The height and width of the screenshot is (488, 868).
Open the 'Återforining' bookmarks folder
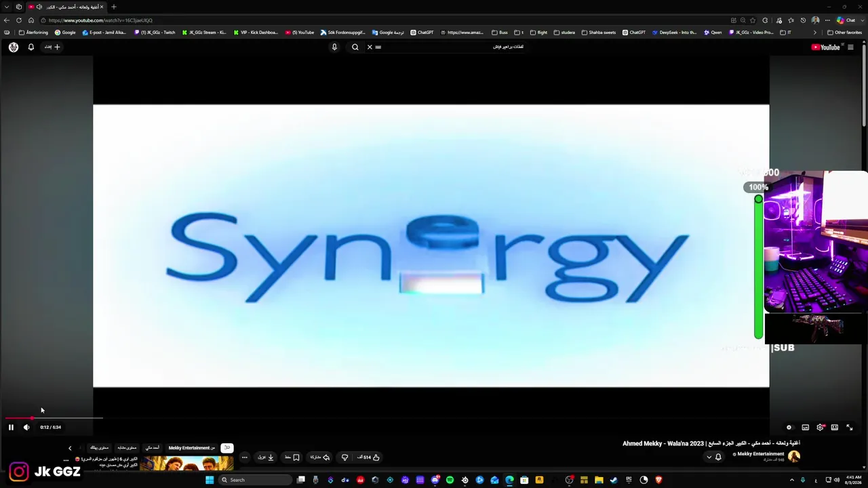pos(33,33)
